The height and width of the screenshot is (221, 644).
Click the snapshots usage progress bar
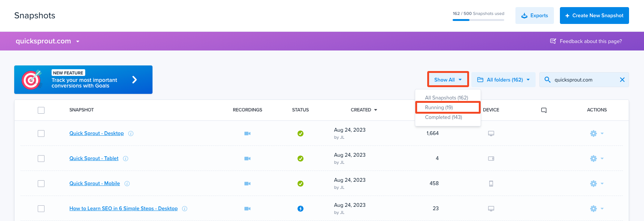point(478,20)
